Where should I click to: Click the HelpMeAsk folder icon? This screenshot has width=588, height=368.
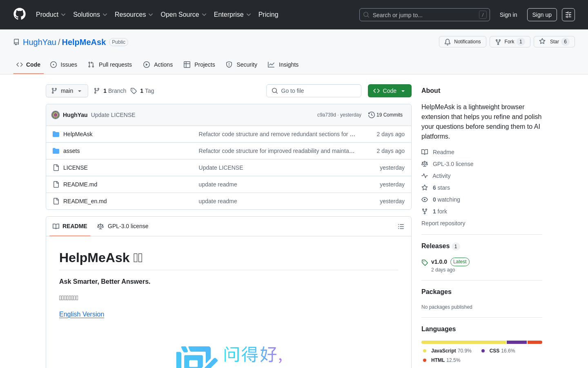56,134
